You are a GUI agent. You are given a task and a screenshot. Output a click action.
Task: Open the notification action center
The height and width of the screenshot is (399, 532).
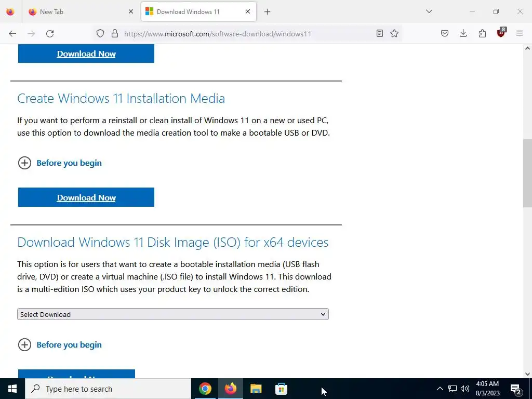(x=516, y=389)
